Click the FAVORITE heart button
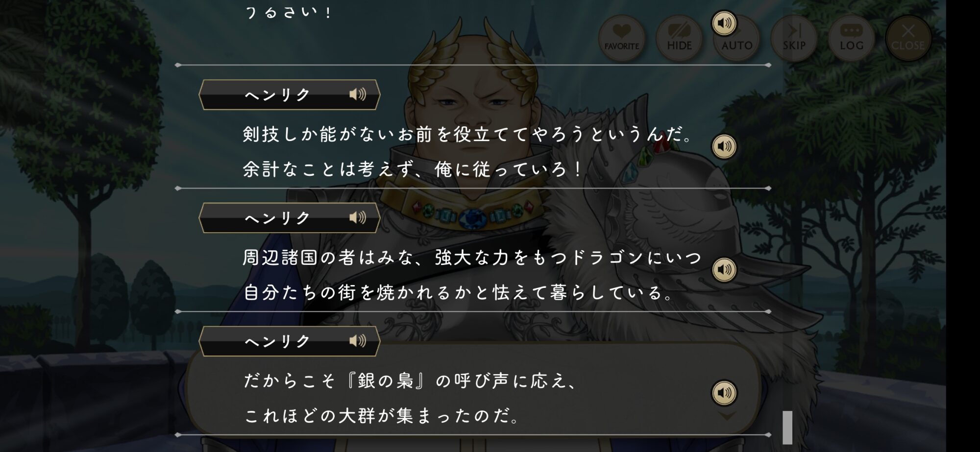The width and height of the screenshot is (980, 452). (621, 38)
